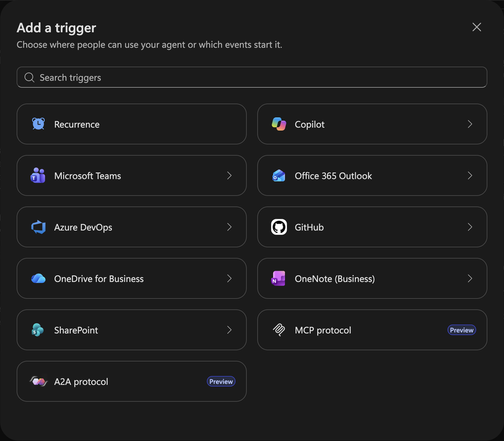The image size is (504, 441).
Task: Click the Preview badge on A2A protocol
Action: pos(221,382)
